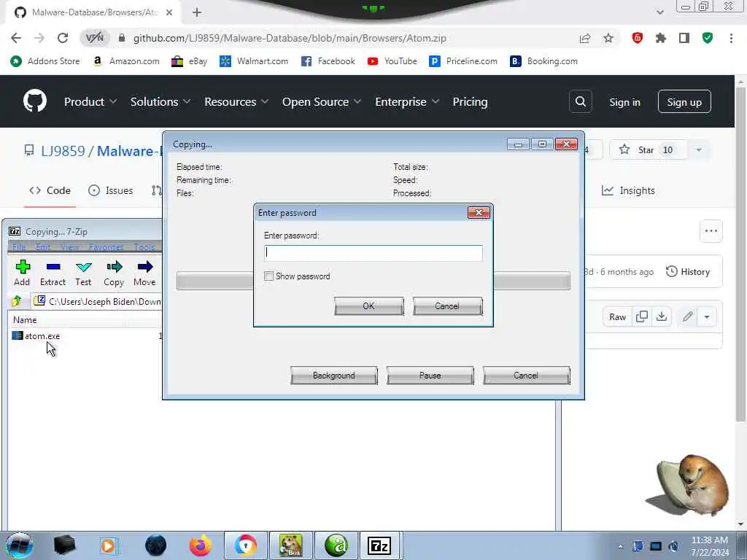Image resolution: width=747 pixels, height=560 pixels.
Task: Click the 7-Zip Extract toolbar icon
Action: 53,273
